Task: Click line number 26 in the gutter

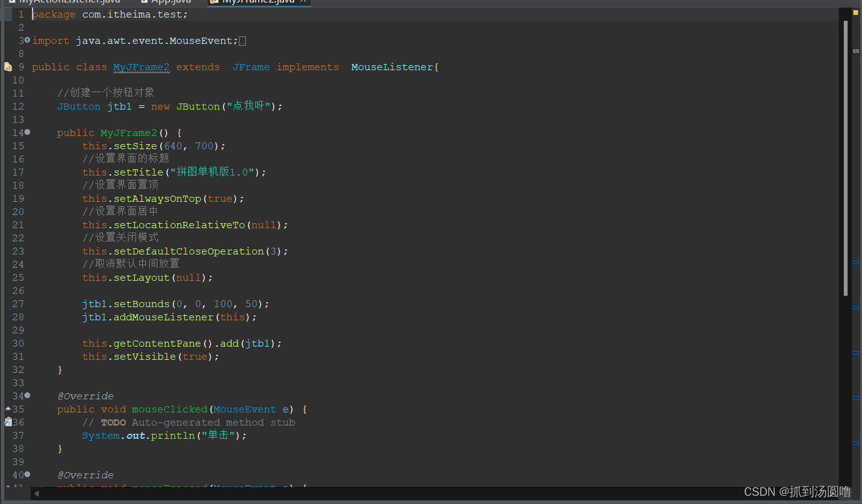Action: 18,291
